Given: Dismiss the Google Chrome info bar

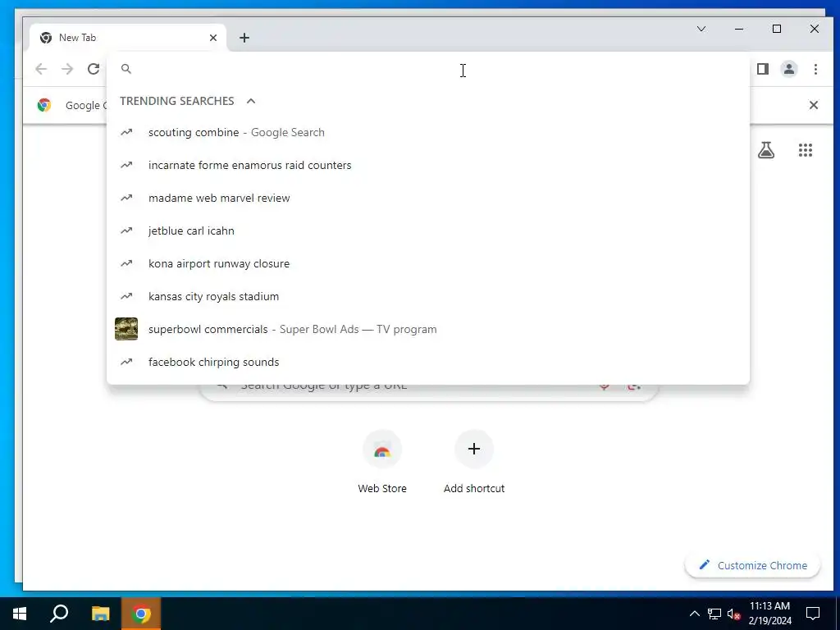Looking at the screenshot, I should (813, 105).
